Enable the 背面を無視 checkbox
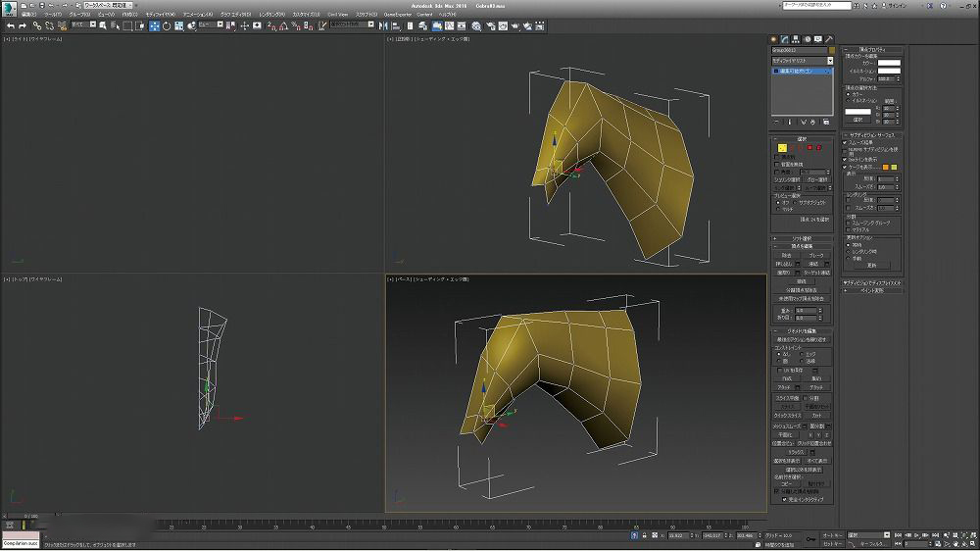Screen dimensions: 980x551 [777, 164]
